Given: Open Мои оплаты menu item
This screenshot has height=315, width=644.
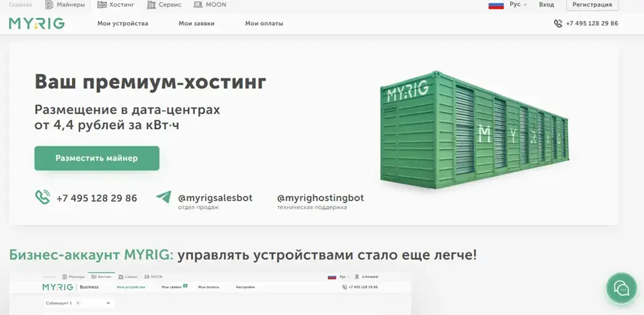Looking at the screenshot, I should point(264,23).
